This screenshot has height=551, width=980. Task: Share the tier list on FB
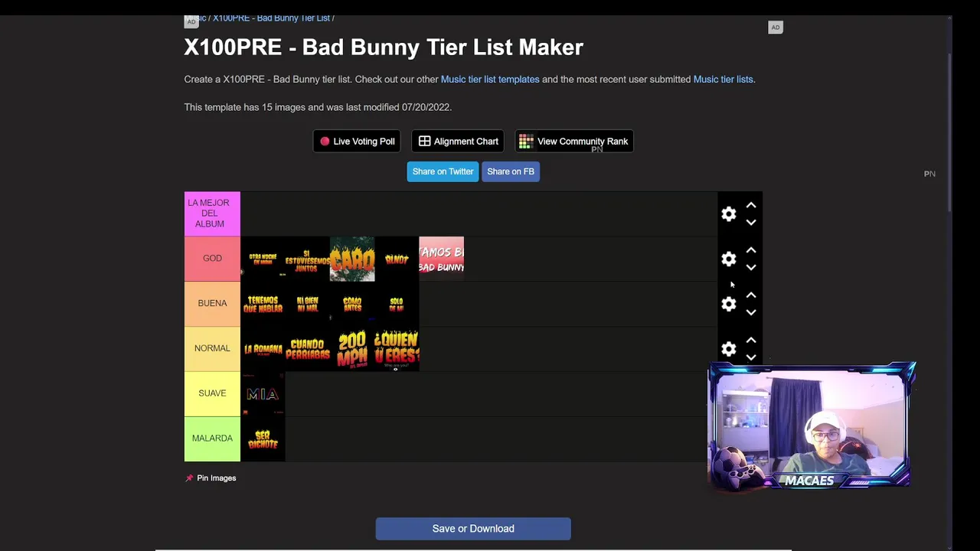tap(511, 171)
